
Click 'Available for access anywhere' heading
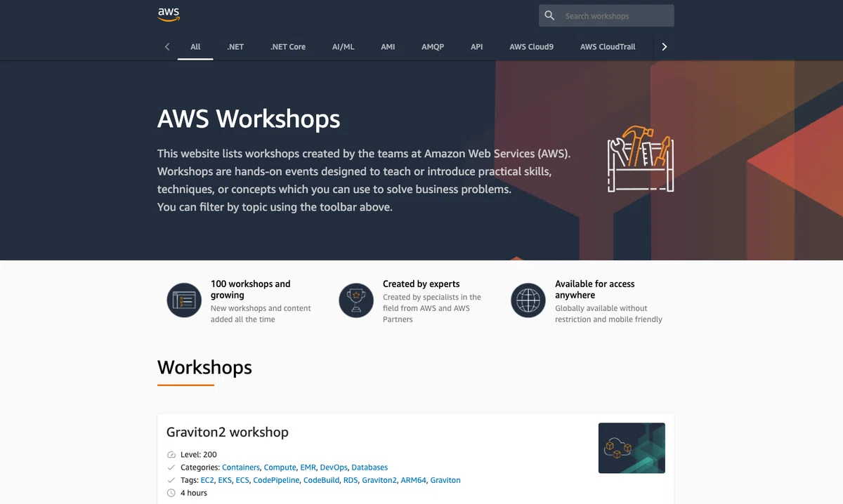[x=594, y=289]
